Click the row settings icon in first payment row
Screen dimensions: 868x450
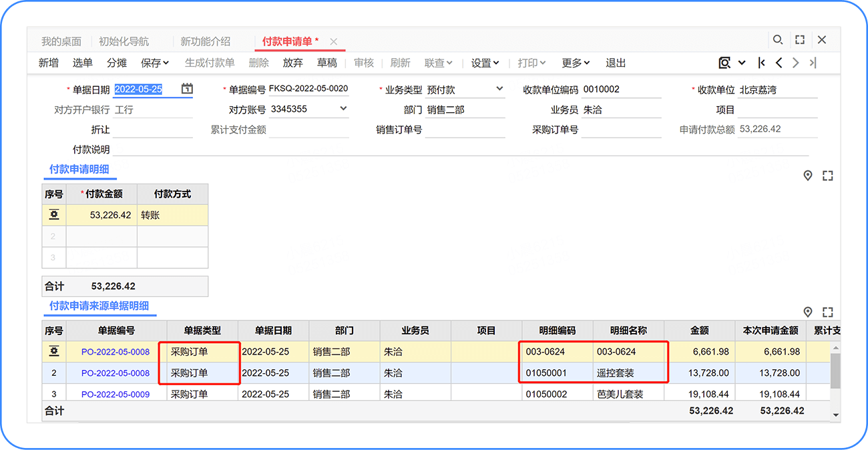point(54,215)
